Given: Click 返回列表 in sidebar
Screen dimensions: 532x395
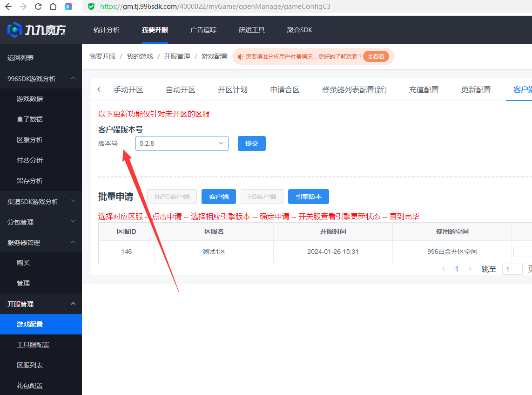Looking at the screenshot, I should [20, 58].
